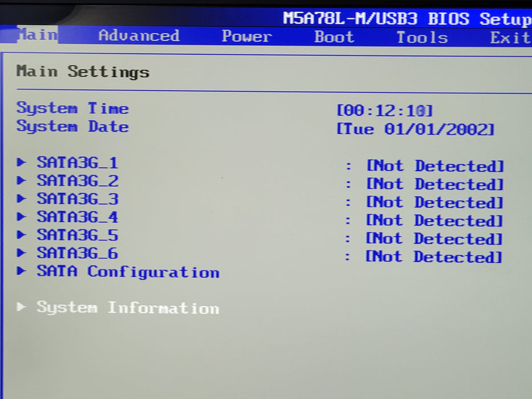Open the Tools tab

pyautogui.click(x=422, y=37)
